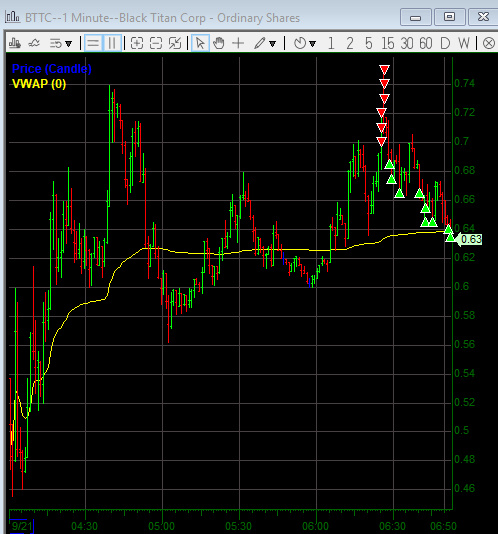Click the zoom out icon
This screenshot has height=534, width=498.
[156, 43]
